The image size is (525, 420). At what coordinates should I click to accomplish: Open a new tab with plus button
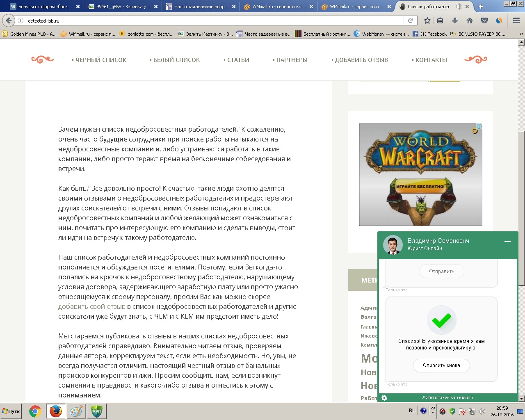[x=481, y=7]
